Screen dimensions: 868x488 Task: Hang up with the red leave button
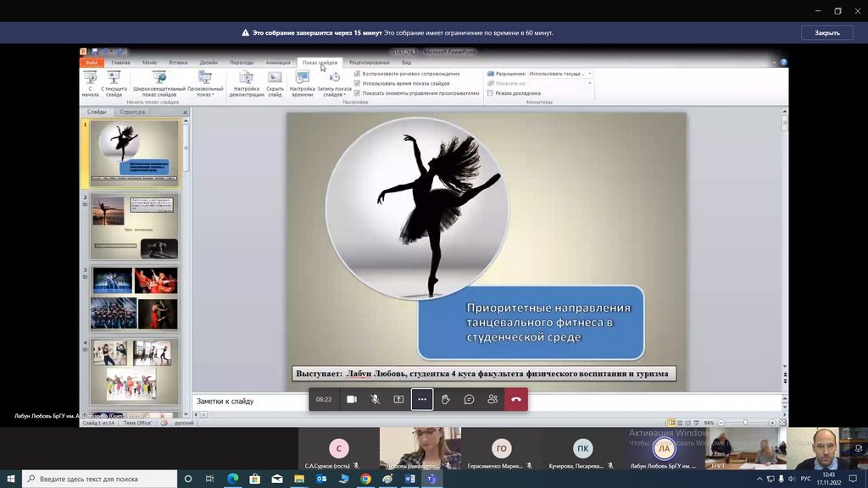(516, 399)
